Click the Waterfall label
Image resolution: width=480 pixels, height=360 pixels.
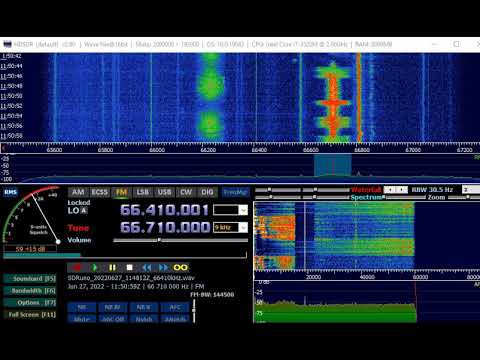[366, 190]
